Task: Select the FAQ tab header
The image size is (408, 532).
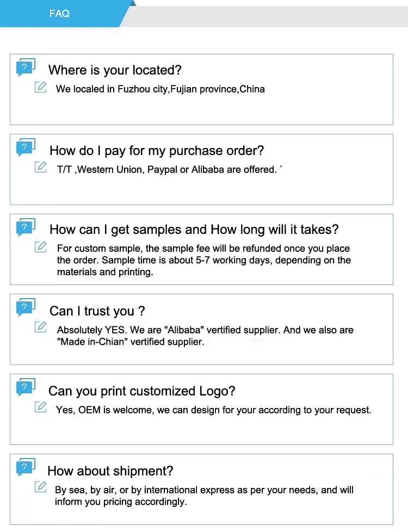Action: click(59, 14)
